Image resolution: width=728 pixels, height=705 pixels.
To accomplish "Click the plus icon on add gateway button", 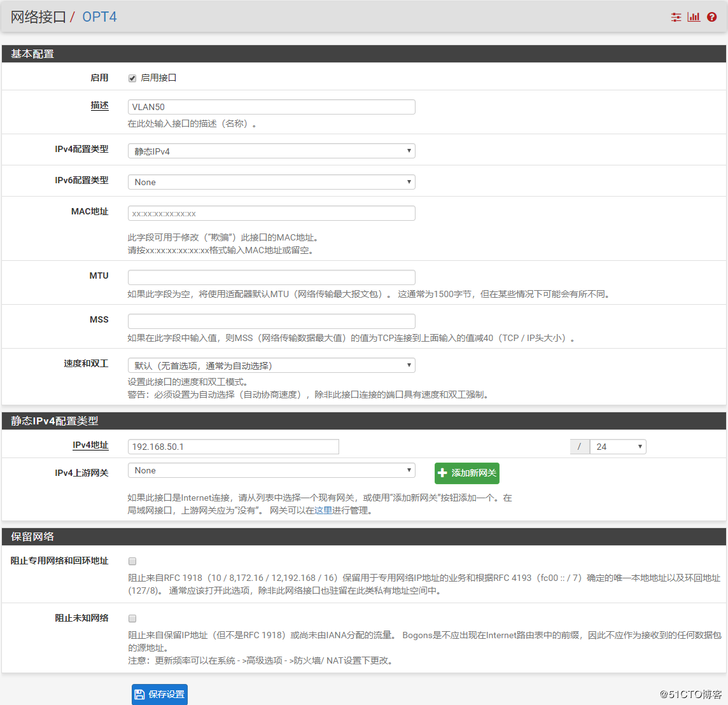I will click(443, 473).
